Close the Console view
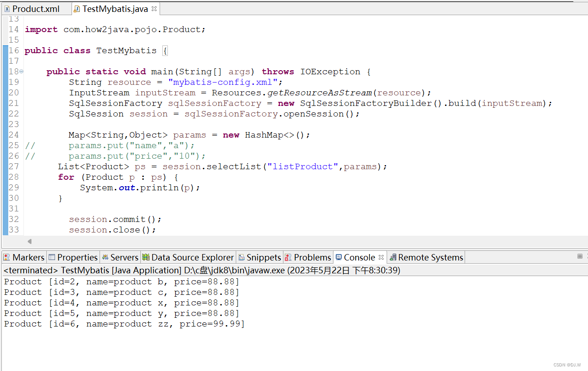The image size is (588, 371). 381,257
